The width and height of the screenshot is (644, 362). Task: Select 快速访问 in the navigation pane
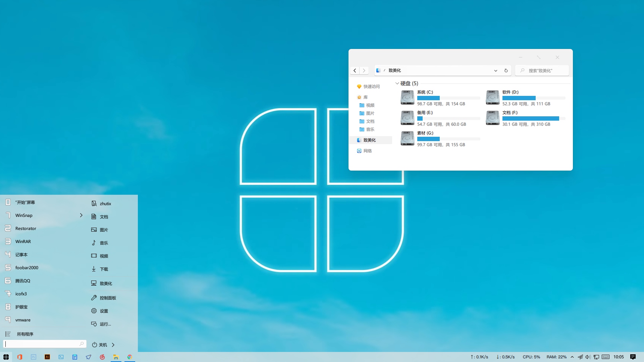tap(371, 86)
